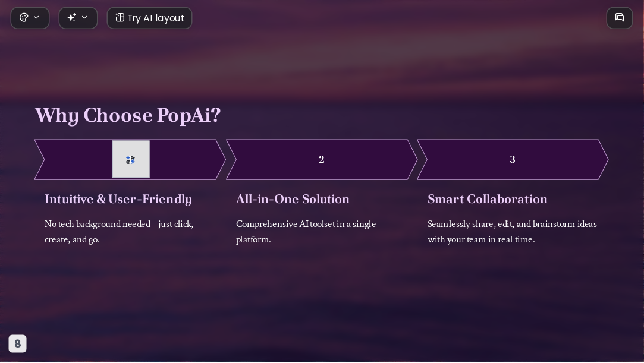
Task: Expand the chevron beside the palette icon
Action: click(x=36, y=18)
